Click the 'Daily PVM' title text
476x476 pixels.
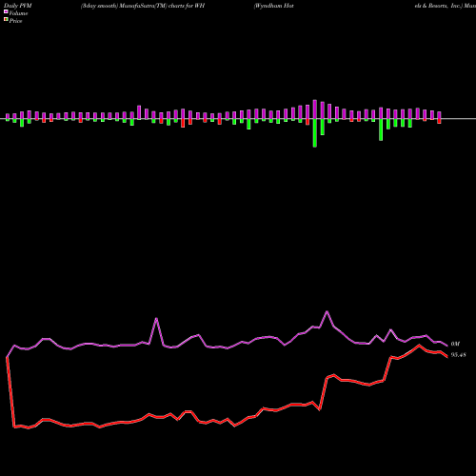pyautogui.click(x=18, y=6)
